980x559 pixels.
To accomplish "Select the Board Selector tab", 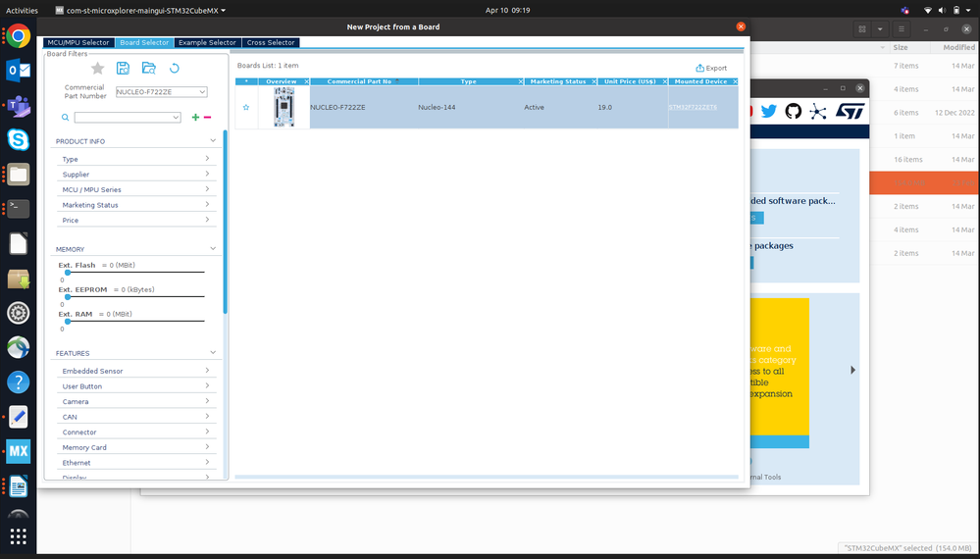I will 144,42.
